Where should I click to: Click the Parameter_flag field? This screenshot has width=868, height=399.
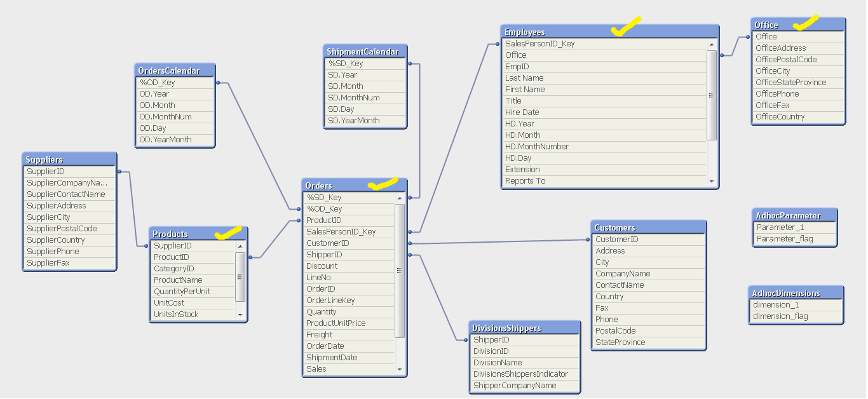pyautogui.click(x=794, y=238)
